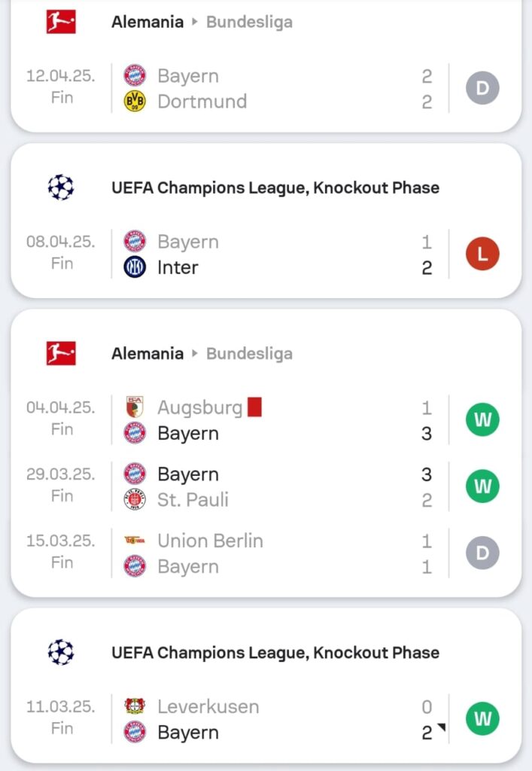Open the first UEFA Champions League, Knockout Phase header
The height and width of the screenshot is (771, 532).
(275, 187)
